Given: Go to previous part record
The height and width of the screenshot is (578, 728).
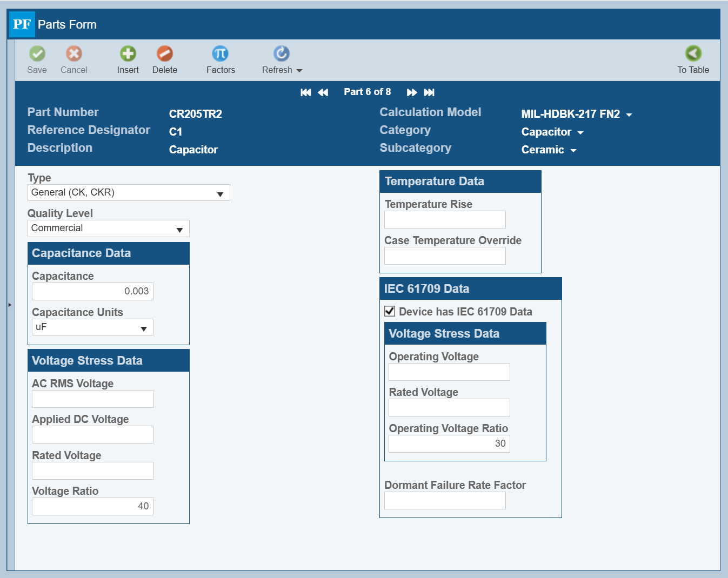Looking at the screenshot, I should click(x=323, y=92).
